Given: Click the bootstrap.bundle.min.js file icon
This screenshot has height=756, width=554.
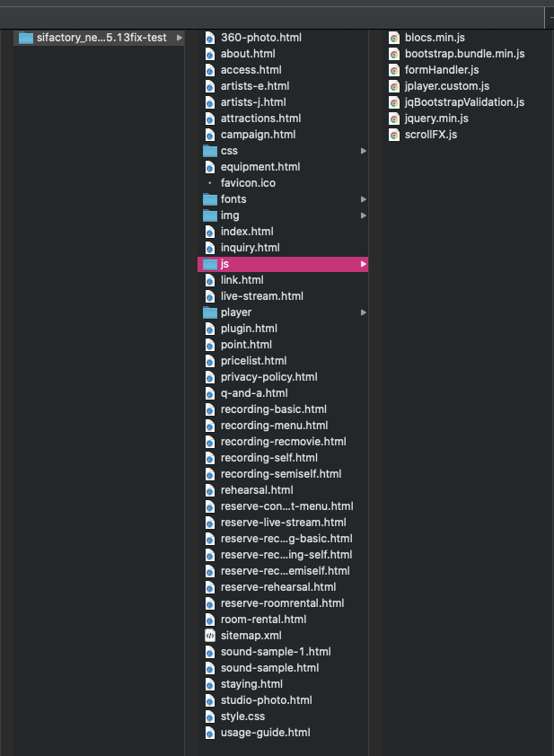Looking at the screenshot, I should tap(394, 54).
